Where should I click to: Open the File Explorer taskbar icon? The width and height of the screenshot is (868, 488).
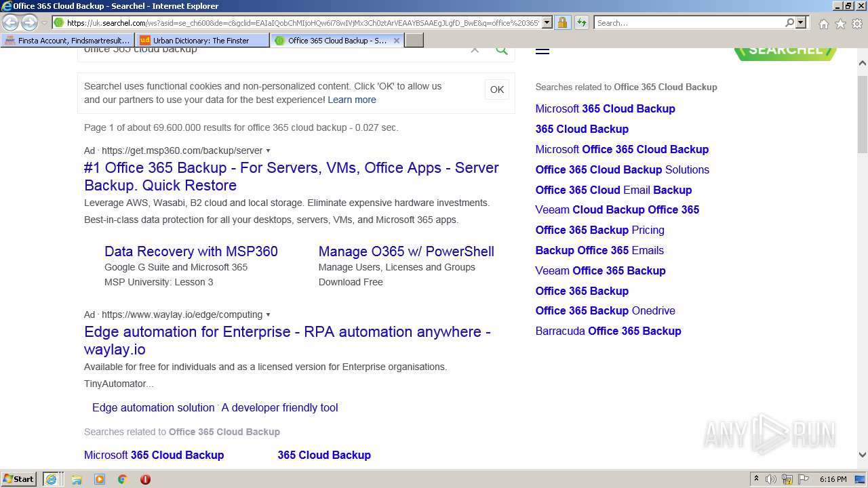pyautogui.click(x=77, y=479)
